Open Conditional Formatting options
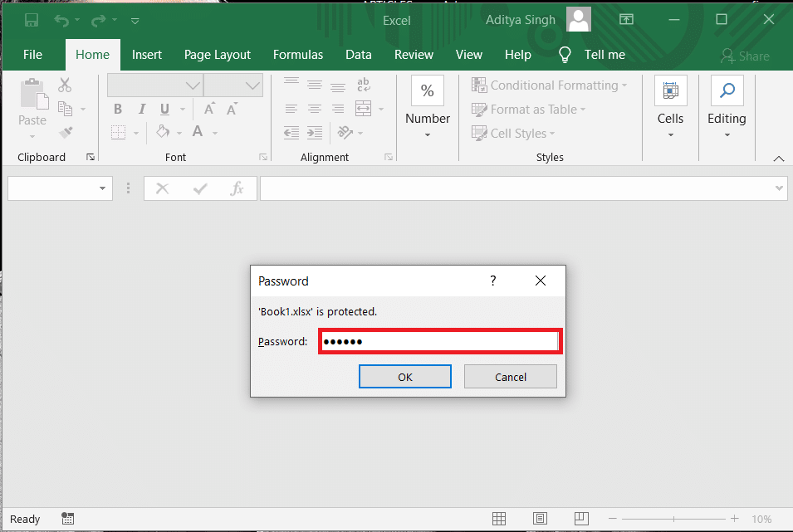 (x=550, y=85)
